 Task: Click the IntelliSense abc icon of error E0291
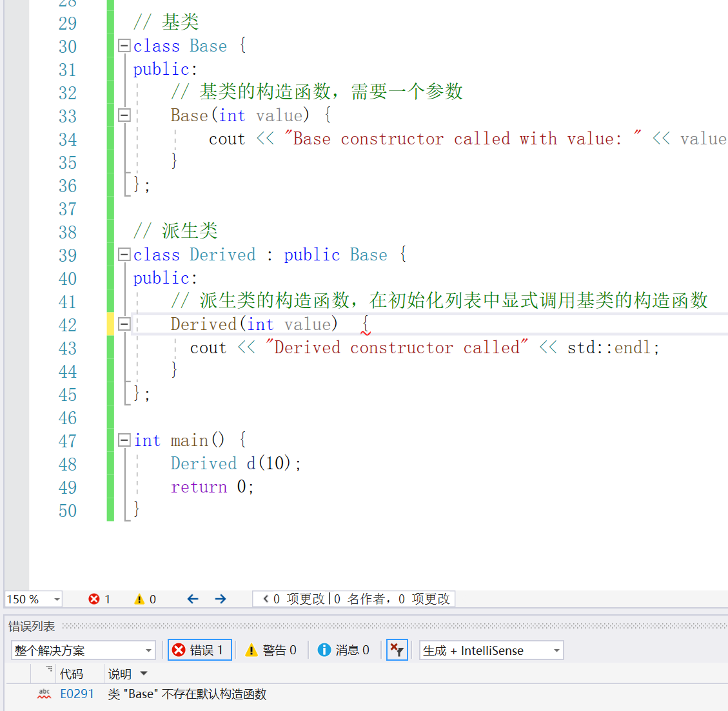coord(44,694)
